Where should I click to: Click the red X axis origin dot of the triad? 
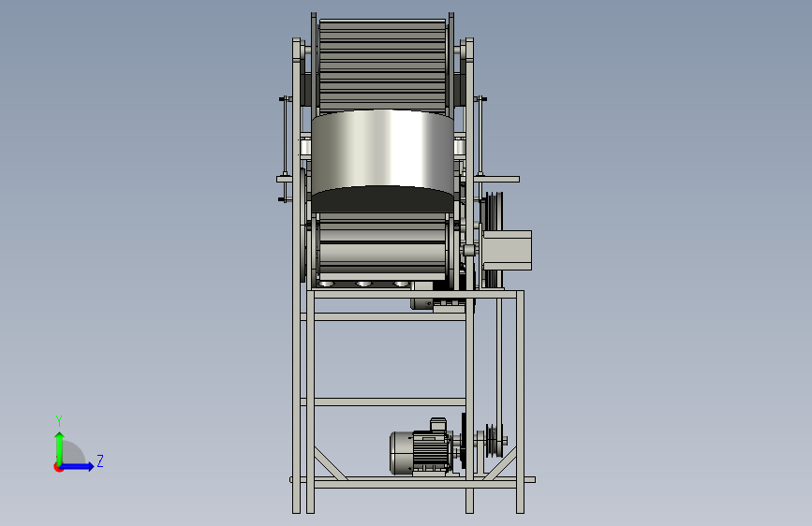coord(58,467)
